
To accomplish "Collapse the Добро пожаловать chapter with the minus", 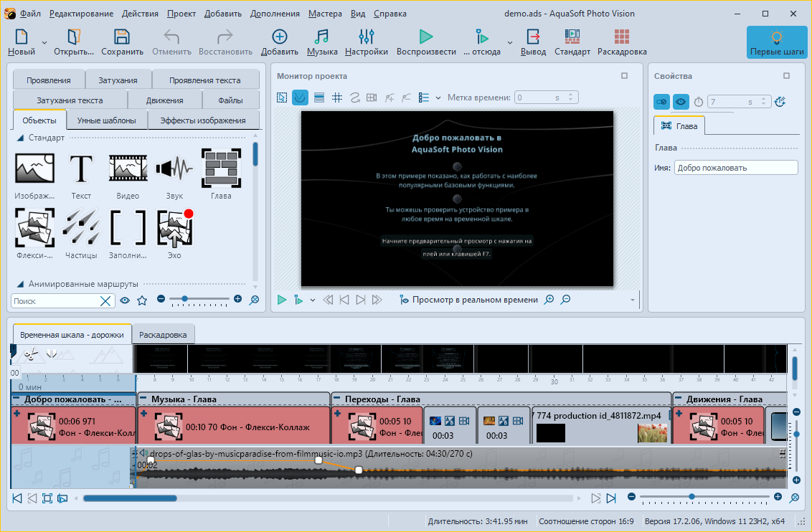I will (x=16, y=399).
